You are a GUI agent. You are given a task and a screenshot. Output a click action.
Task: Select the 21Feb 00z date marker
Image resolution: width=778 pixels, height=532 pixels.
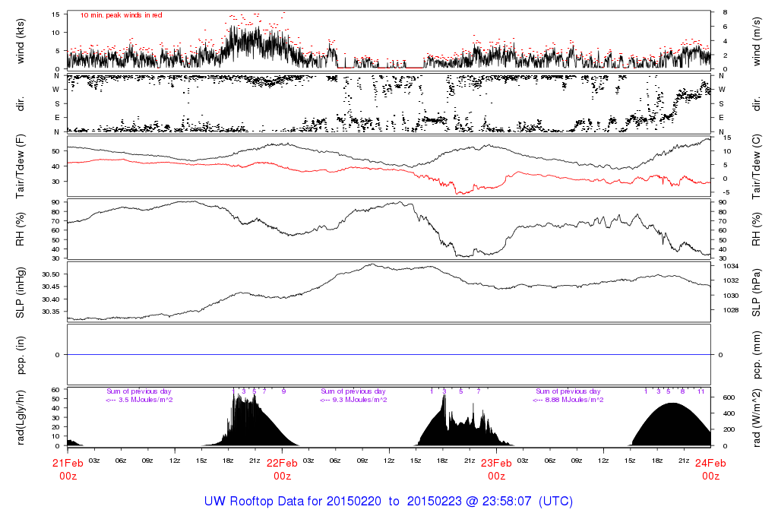pos(68,469)
